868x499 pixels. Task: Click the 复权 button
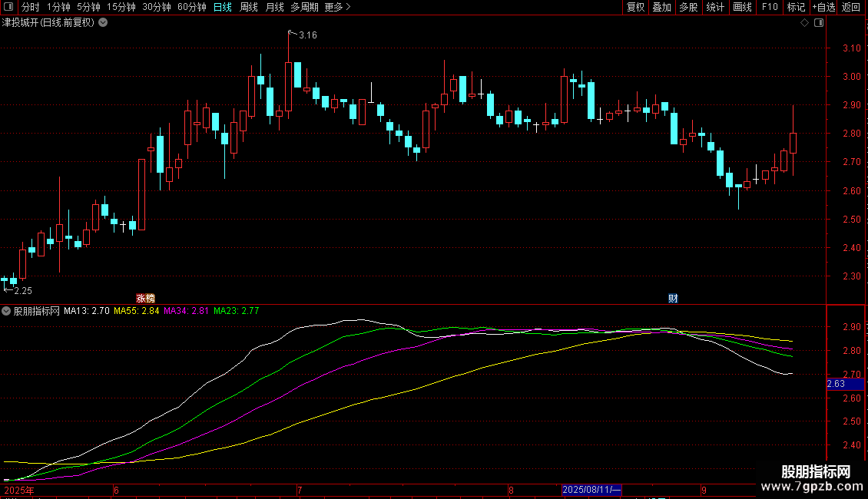pos(635,7)
